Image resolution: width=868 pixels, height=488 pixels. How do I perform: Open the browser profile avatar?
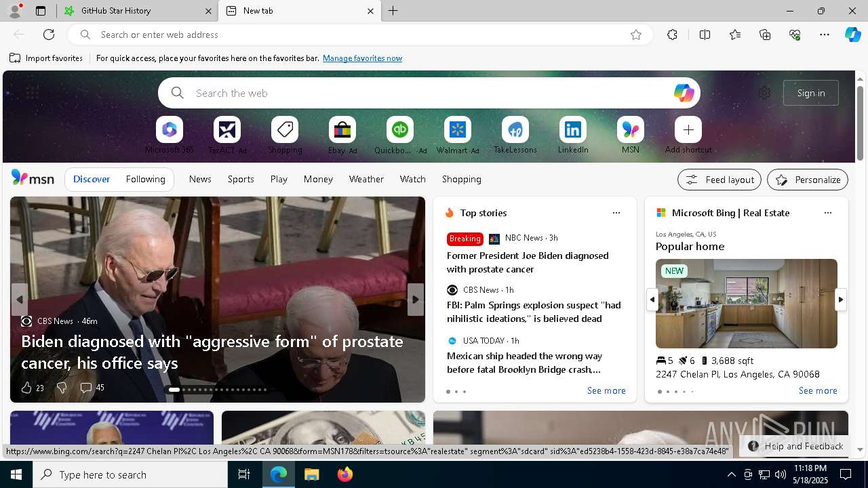click(15, 11)
